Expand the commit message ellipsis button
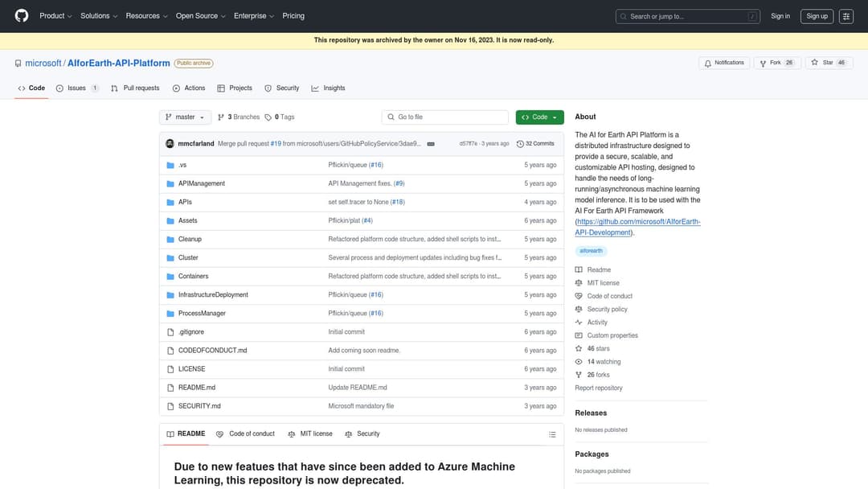The image size is (868, 489). 431,144
